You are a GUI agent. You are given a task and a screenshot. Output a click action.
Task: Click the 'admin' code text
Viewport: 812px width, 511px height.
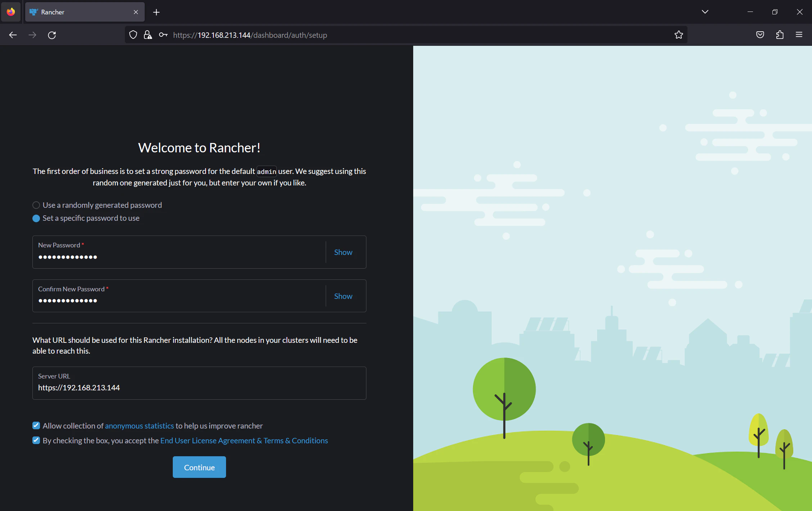(x=266, y=171)
